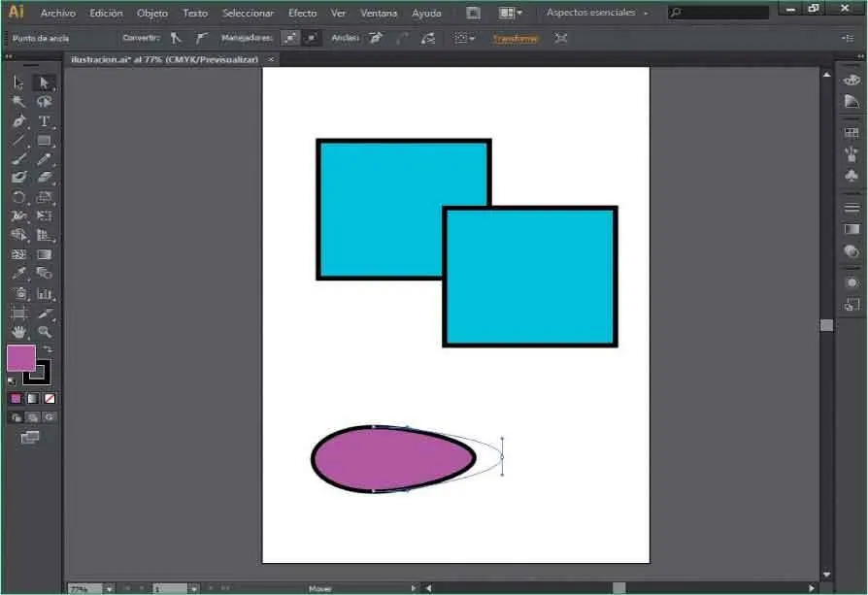868x595 pixels.
Task: Open the Efecto menu
Action: click(302, 13)
